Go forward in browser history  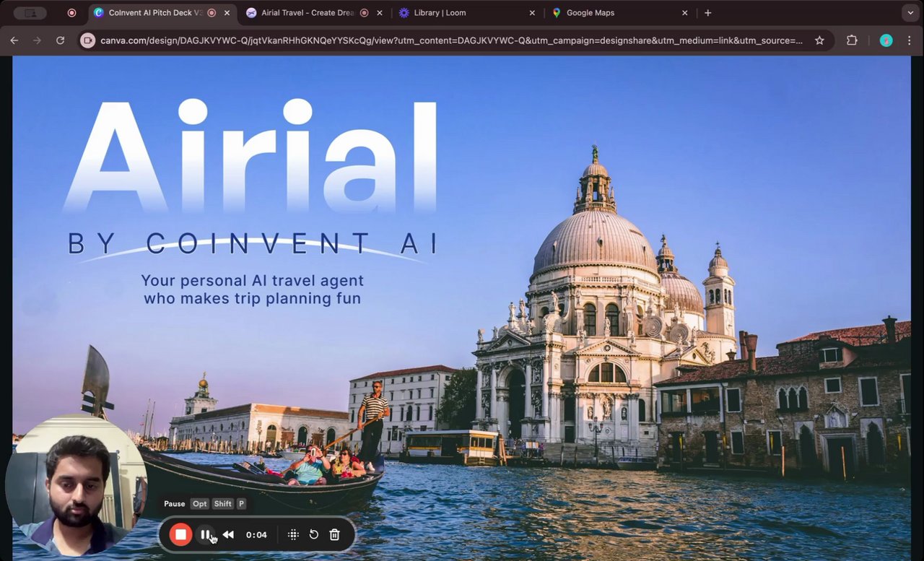coord(38,40)
